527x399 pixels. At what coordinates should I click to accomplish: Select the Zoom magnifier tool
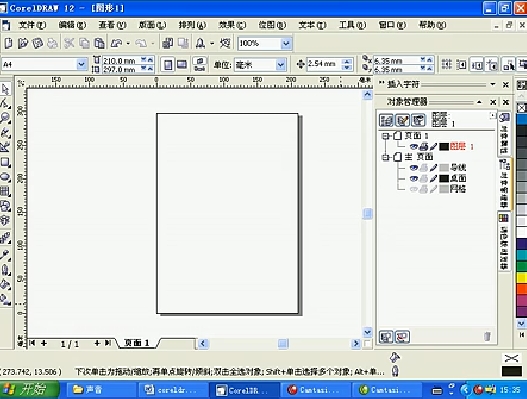coord(6,118)
